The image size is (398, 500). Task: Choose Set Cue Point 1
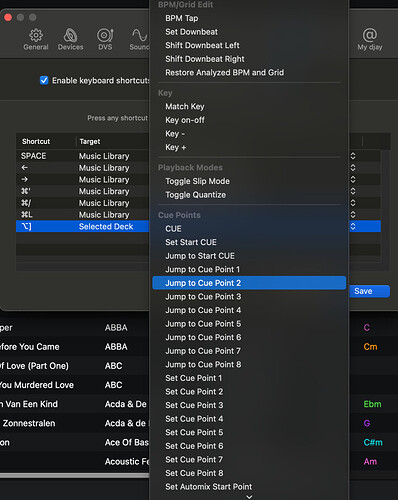click(249, 378)
